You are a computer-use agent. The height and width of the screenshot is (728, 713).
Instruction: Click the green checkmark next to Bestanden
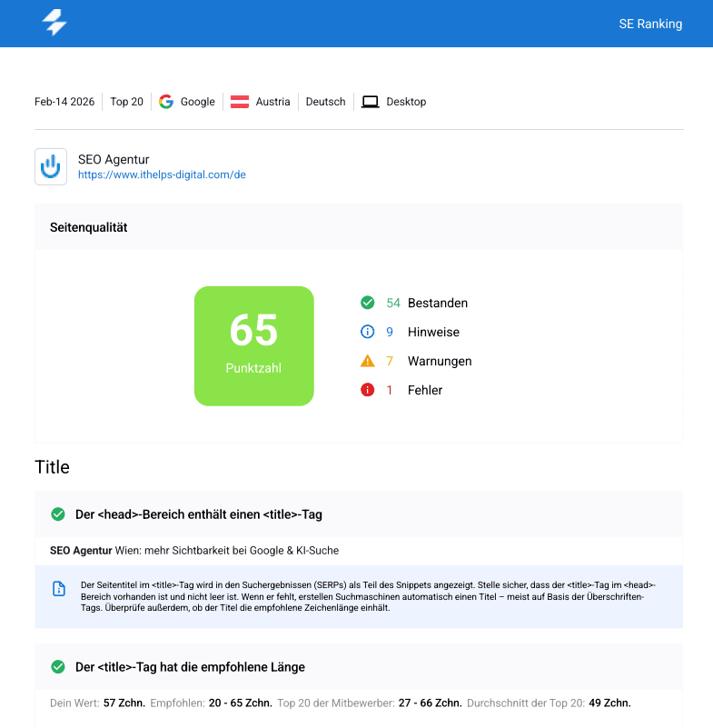(368, 303)
